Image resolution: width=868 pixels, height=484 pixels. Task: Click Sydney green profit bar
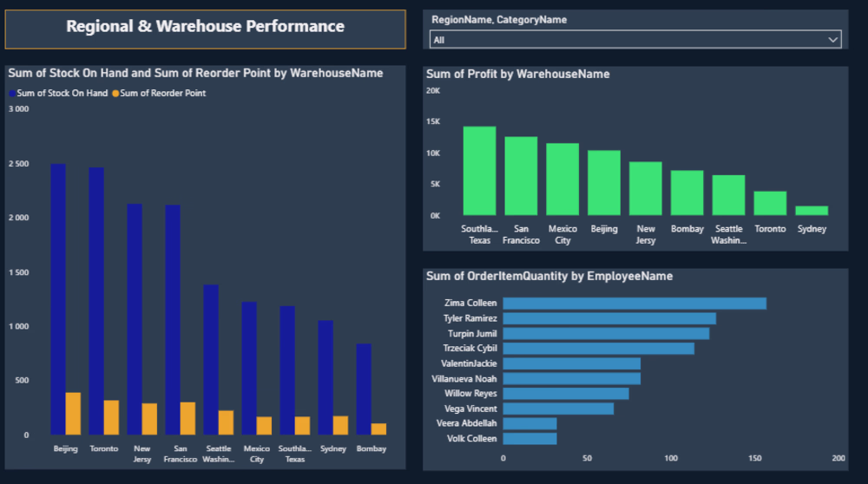click(x=812, y=211)
